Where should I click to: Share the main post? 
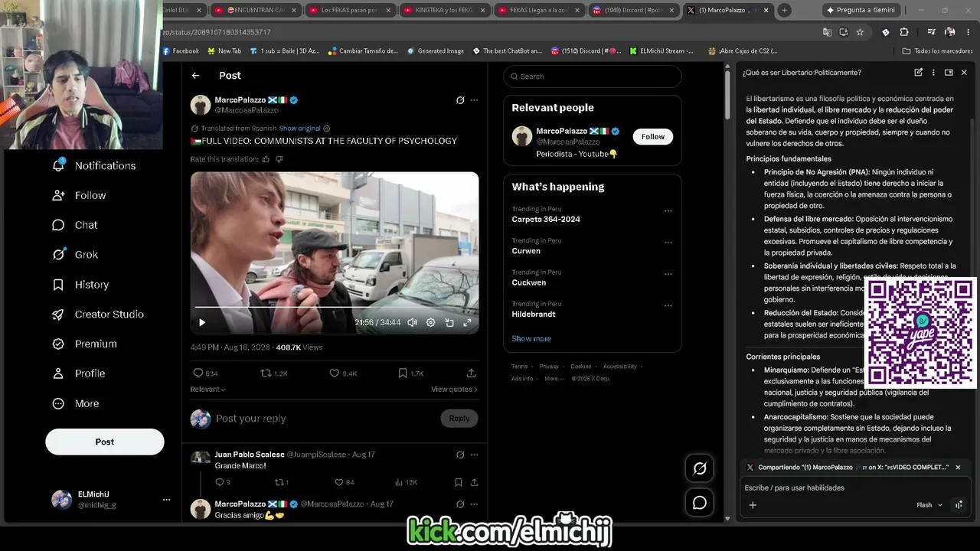click(471, 373)
